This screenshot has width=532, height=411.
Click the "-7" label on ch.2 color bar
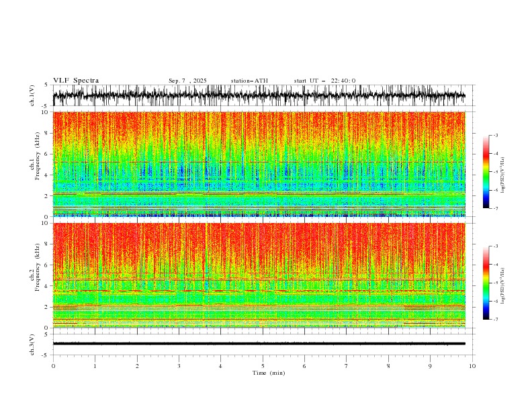click(x=496, y=320)
